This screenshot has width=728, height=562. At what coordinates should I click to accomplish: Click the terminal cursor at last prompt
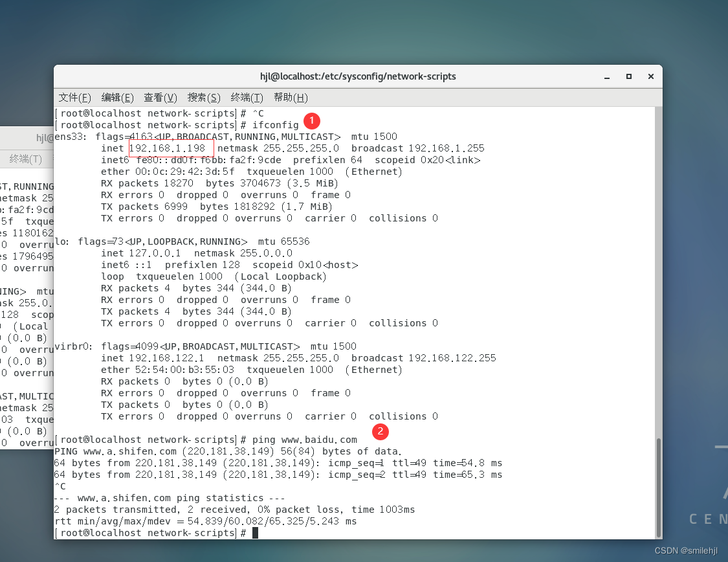point(255,533)
